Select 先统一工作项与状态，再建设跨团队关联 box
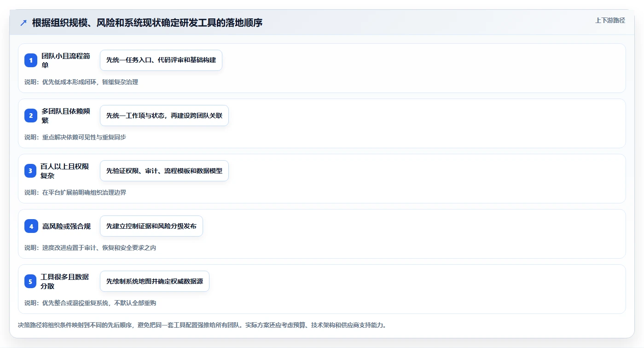Screen dimensions: 644x348 pyautogui.click(x=164, y=116)
